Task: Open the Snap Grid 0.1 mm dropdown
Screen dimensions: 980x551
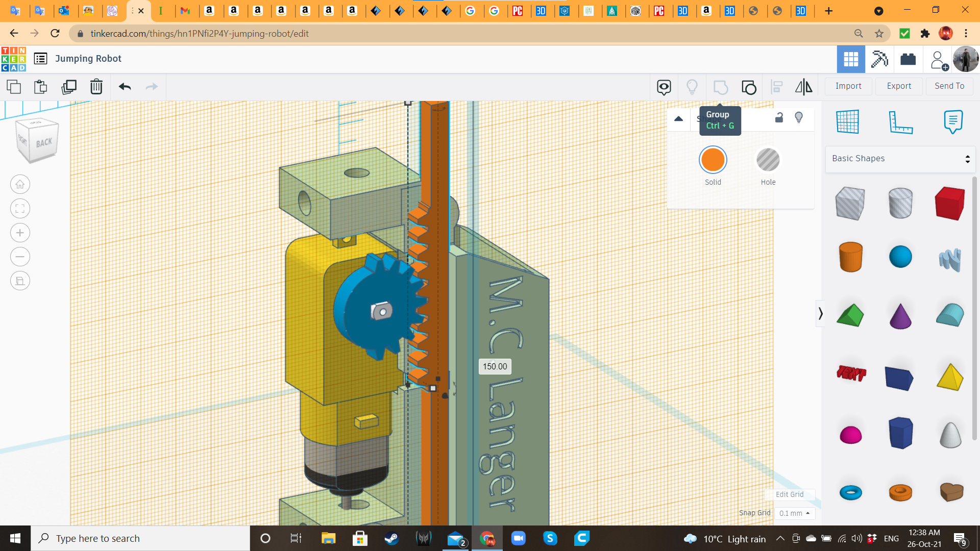Action: [794, 513]
